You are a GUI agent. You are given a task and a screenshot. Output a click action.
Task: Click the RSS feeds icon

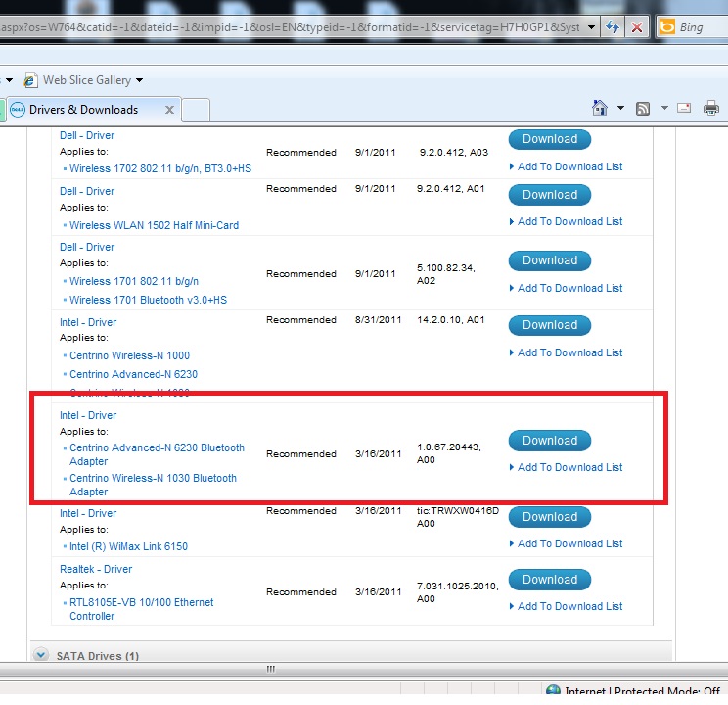(x=643, y=109)
